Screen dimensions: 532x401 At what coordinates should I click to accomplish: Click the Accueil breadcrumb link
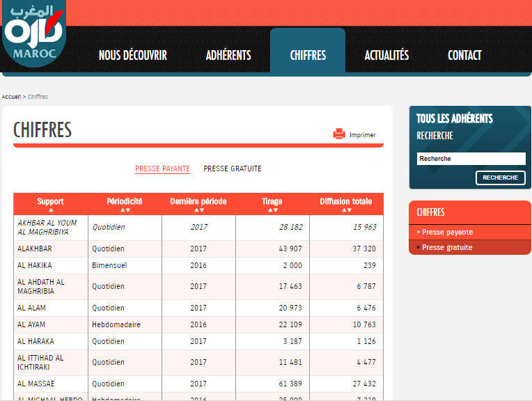11,97
